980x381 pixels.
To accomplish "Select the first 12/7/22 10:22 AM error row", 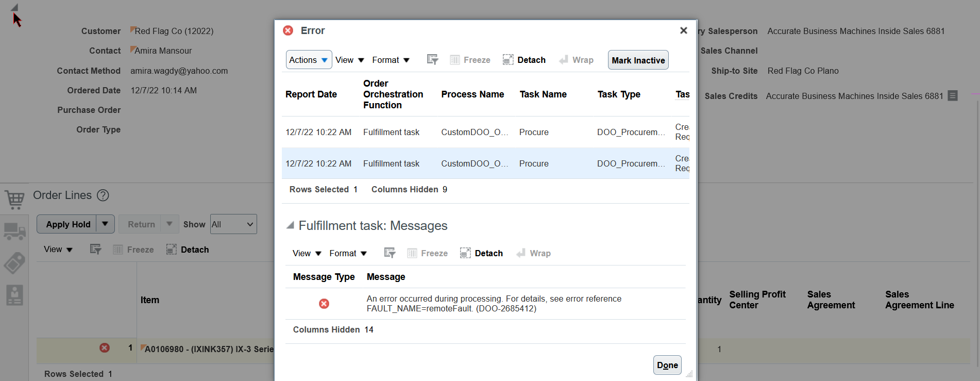I will (x=485, y=132).
